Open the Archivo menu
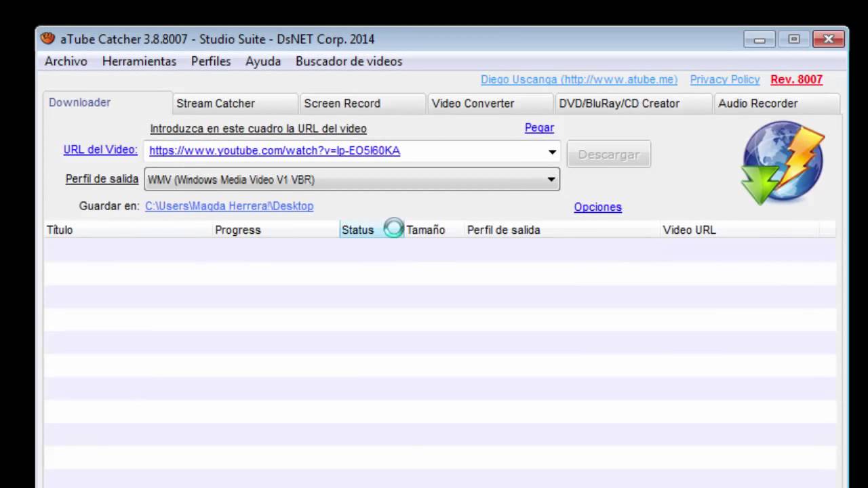Image resolution: width=868 pixels, height=488 pixels. [66, 61]
